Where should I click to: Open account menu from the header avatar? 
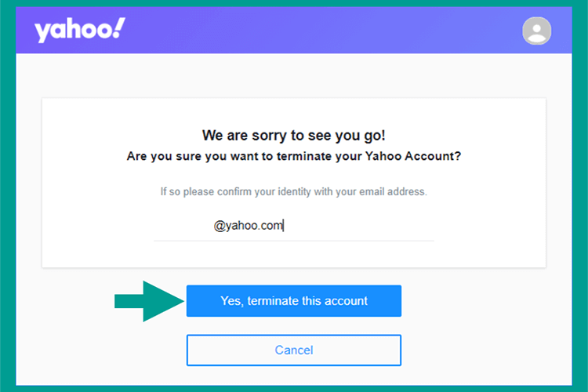pyautogui.click(x=536, y=31)
